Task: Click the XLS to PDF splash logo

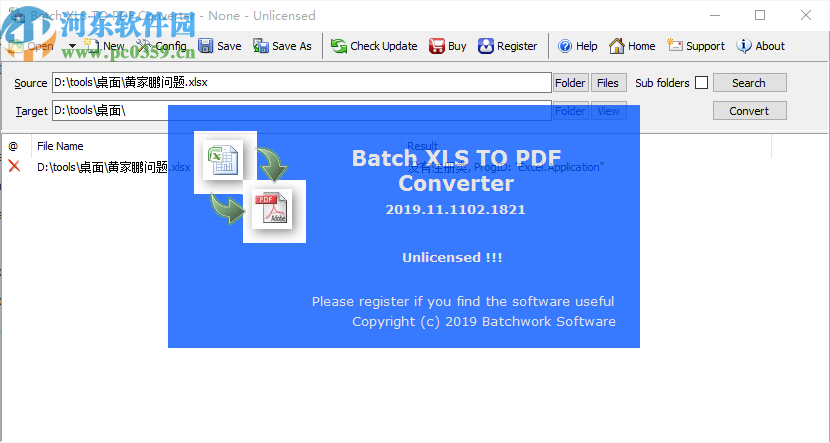Action: pos(250,187)
